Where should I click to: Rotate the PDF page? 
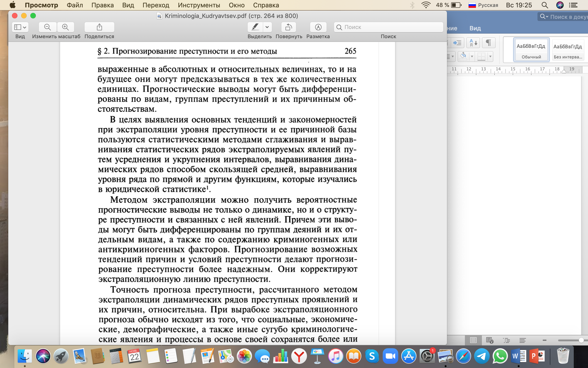click(289, 27)
